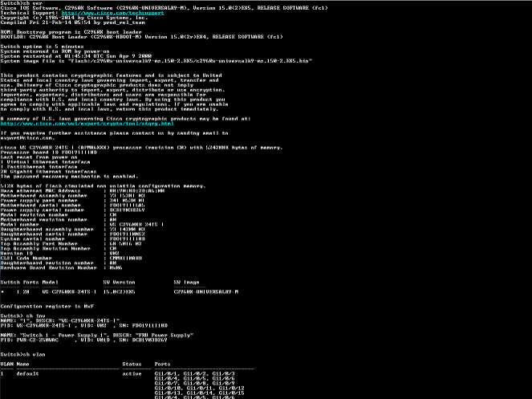The height and width of the screenshot is (399, 532).
Task: Click the 'Gi1/0/10, Gi1/0/11, Gi1/0/12' ports line
Action: point(200,388)
